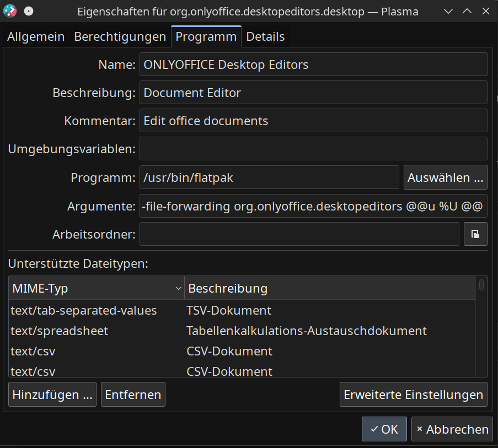
Task: Switch to the Allgemein tab
Action: (x=36, y=37)
